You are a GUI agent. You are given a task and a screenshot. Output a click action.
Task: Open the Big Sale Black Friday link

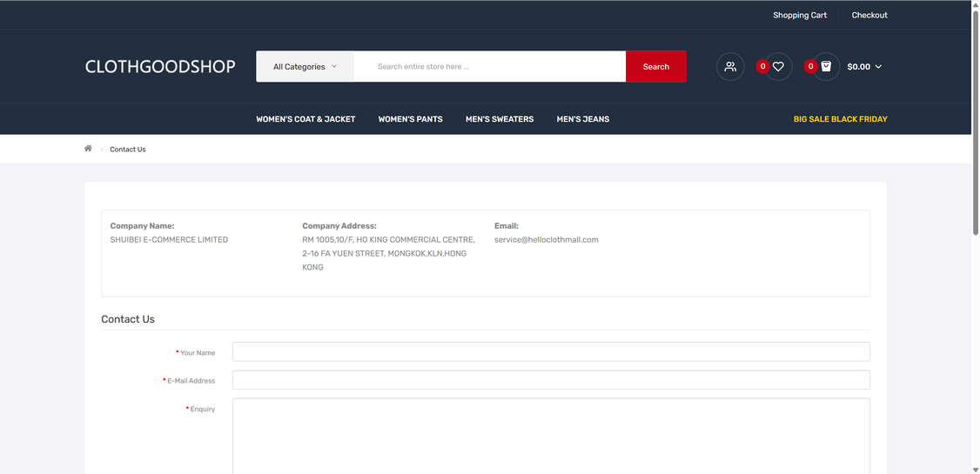[840, 119]
